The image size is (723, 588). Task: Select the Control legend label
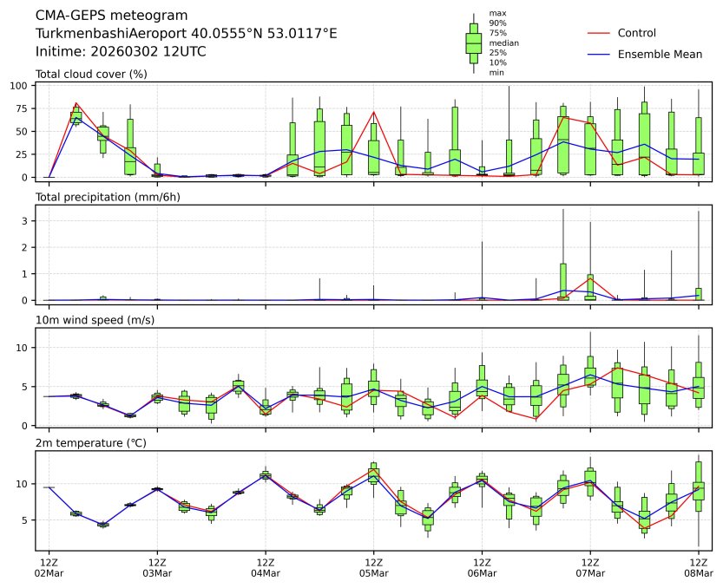click(x=636, y=33)
